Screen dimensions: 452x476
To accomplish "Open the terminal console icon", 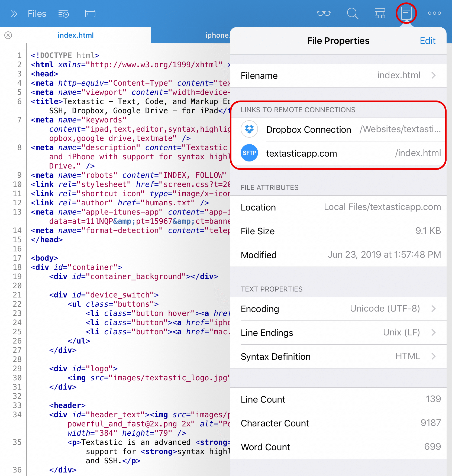I will coord(90,14).
